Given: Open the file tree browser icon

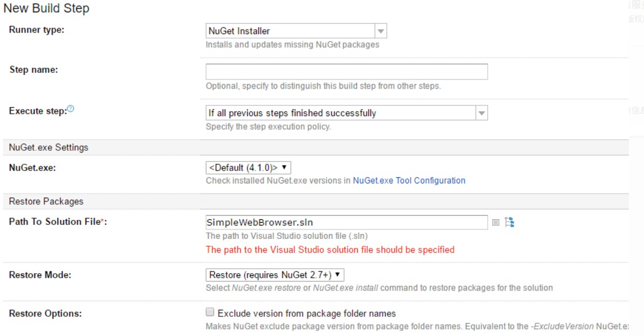Looking at the screenshot, I should [x=509, y=222].
